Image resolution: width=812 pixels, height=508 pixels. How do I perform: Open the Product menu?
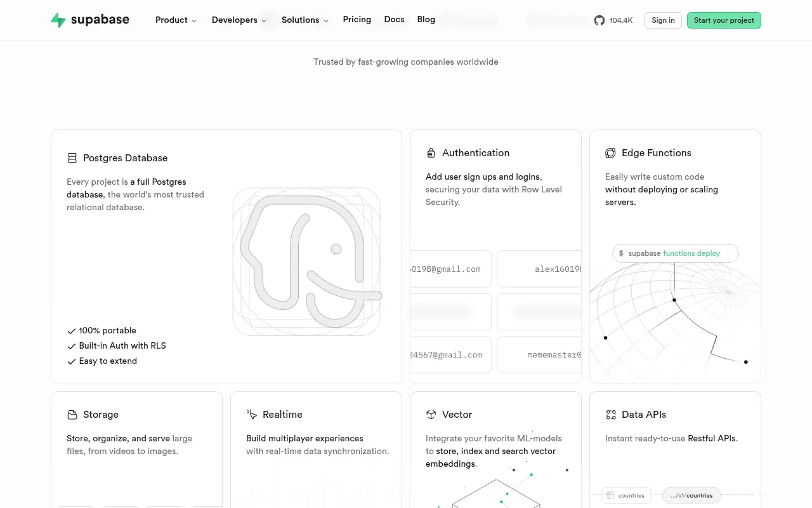pyautogui.click(x=176, y=20)
